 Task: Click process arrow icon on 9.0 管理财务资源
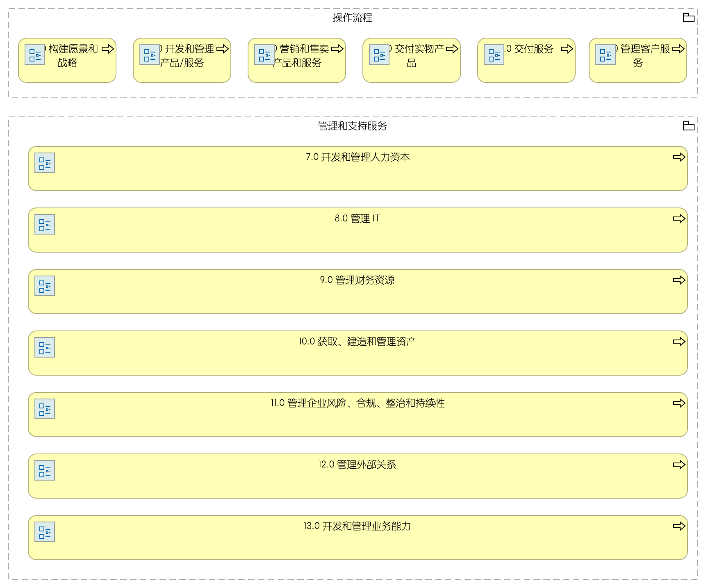pyautogui.click(x=679, y=280)
